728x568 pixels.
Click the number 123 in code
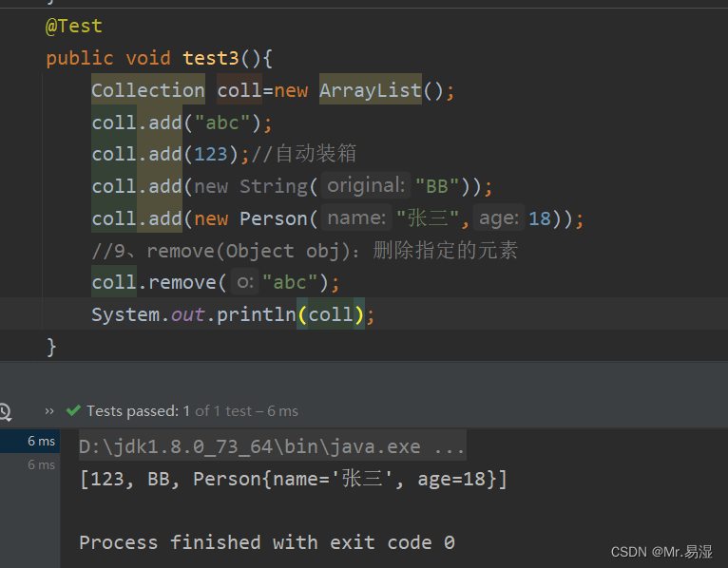tap(211, 154)
